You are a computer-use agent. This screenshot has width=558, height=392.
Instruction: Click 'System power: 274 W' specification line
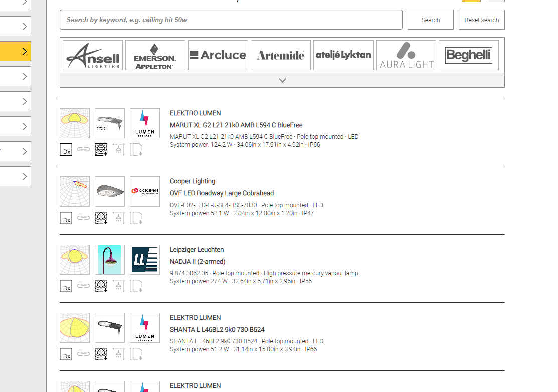pyautogui.click(x=241, y=281)
